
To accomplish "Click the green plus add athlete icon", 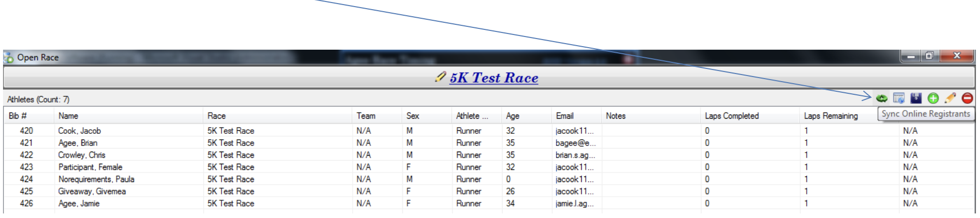I will tap(933, 98).
